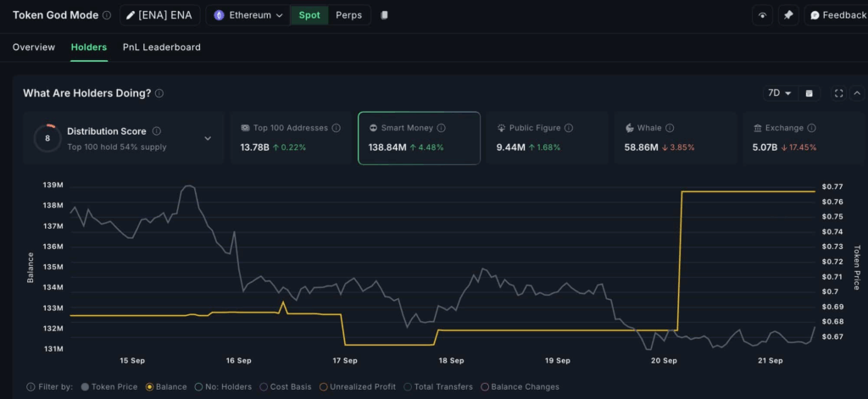Open the Ethereum chain dropdown
This screenshot has width=868, height=399.
coord(248,15)
